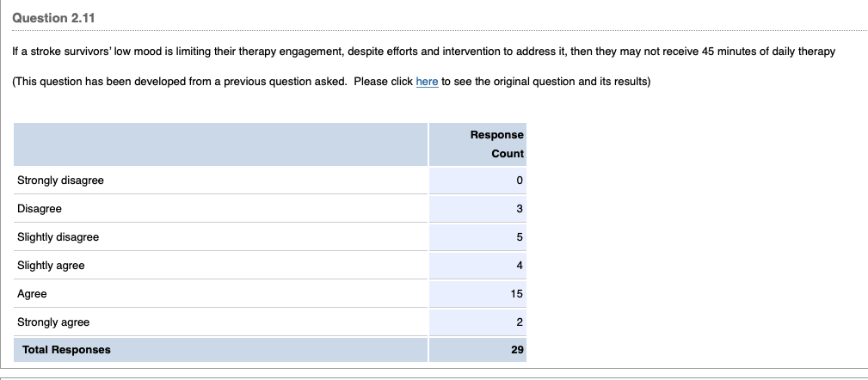Select the Slightly disagree row label

58,237
